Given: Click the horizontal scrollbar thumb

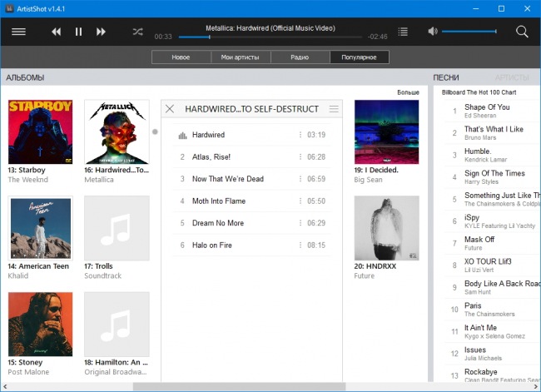Looking at the screenshot, I should 239,387.
